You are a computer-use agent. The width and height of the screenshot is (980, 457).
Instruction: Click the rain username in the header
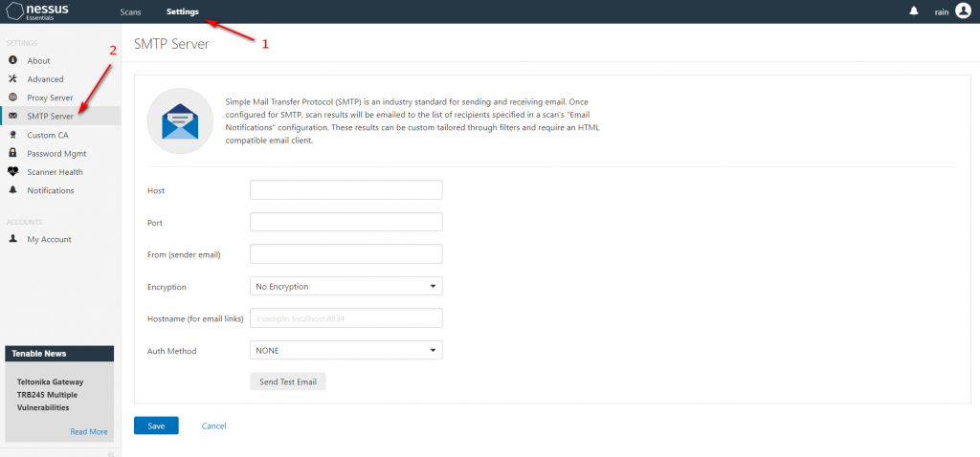(942, 11)
